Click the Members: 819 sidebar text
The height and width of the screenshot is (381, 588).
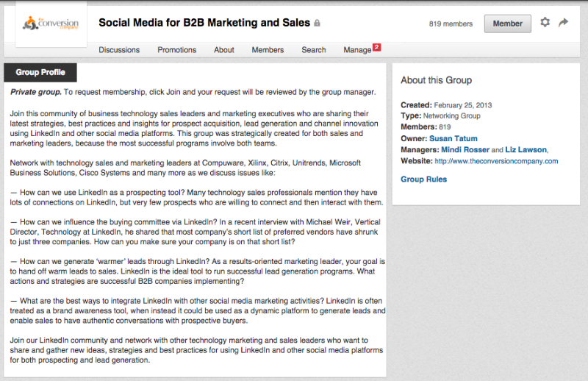point(426,127)
